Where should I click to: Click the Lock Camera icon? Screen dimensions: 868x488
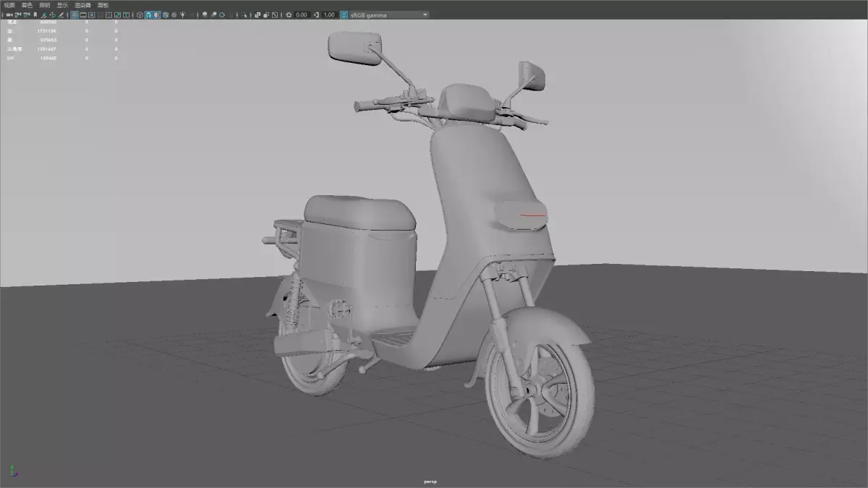(17, 14)
